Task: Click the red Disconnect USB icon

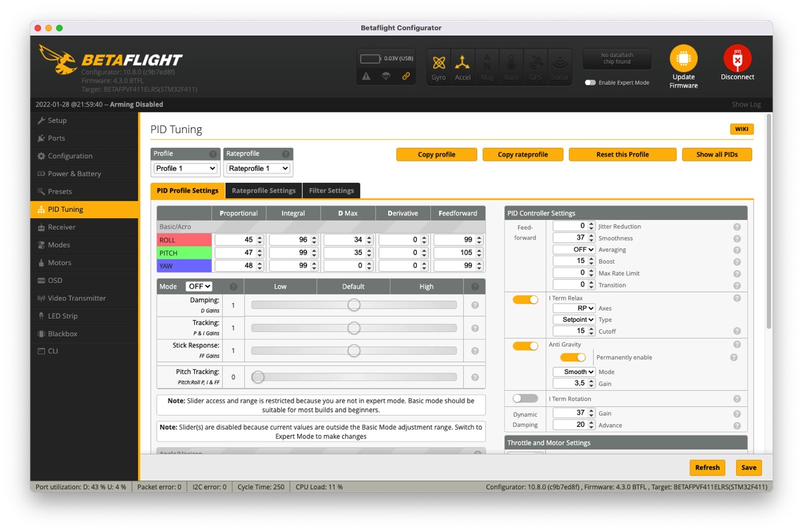Action: tap(737, 59)
